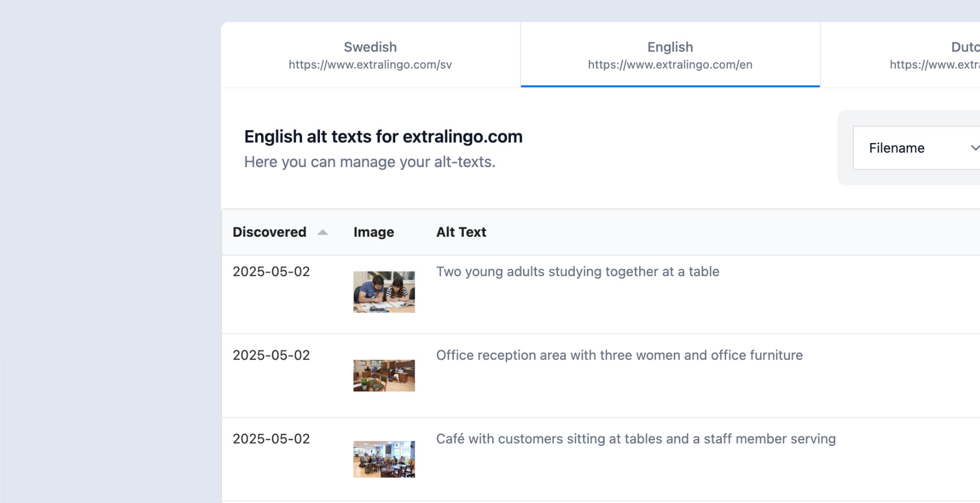Click the Alt Text column header
The image size is (980, 503).
461,232
